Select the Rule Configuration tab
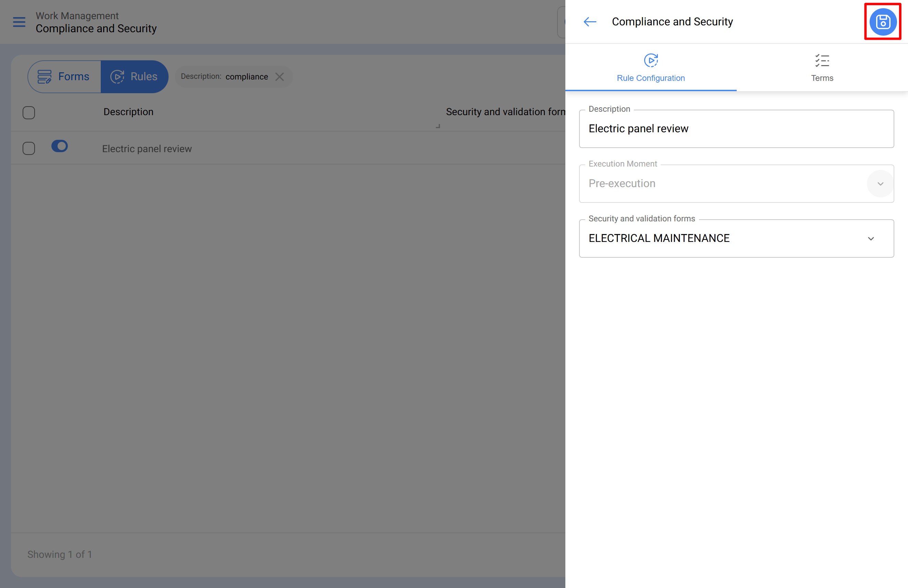The height and width of the screenshot is (588, 908). [x=650, y=77]
